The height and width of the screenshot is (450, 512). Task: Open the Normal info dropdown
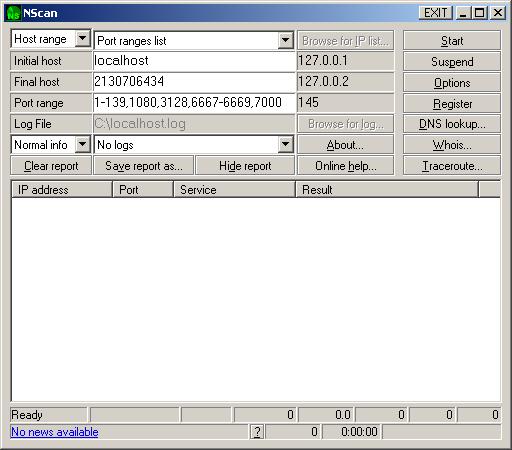(x=82, y=144)
